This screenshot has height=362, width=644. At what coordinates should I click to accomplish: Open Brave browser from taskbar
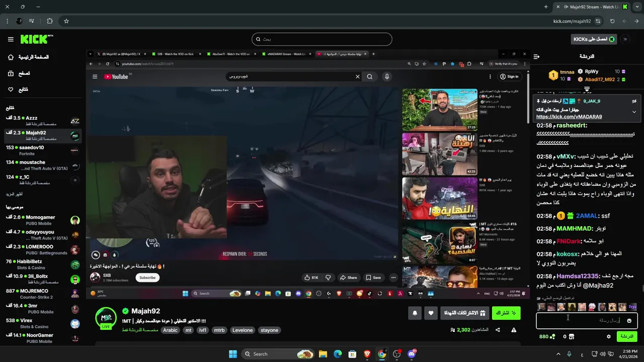click(x=367, y=354)
